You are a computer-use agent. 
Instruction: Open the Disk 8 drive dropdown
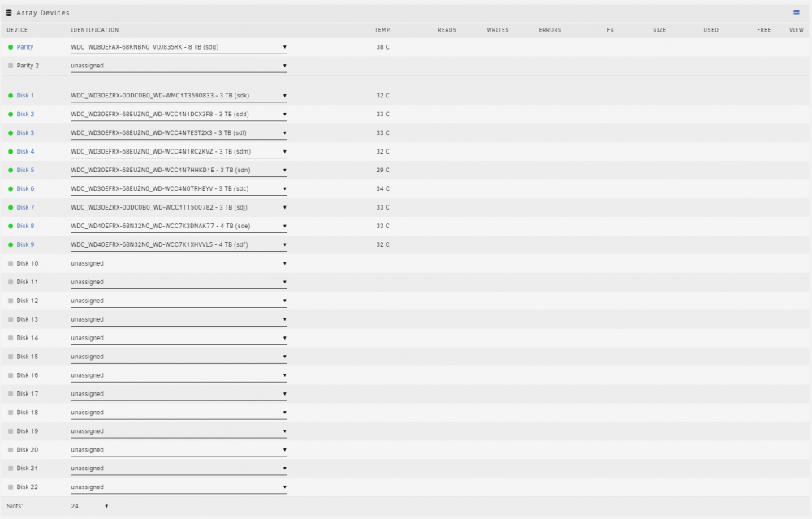click(x=179, y=227)
